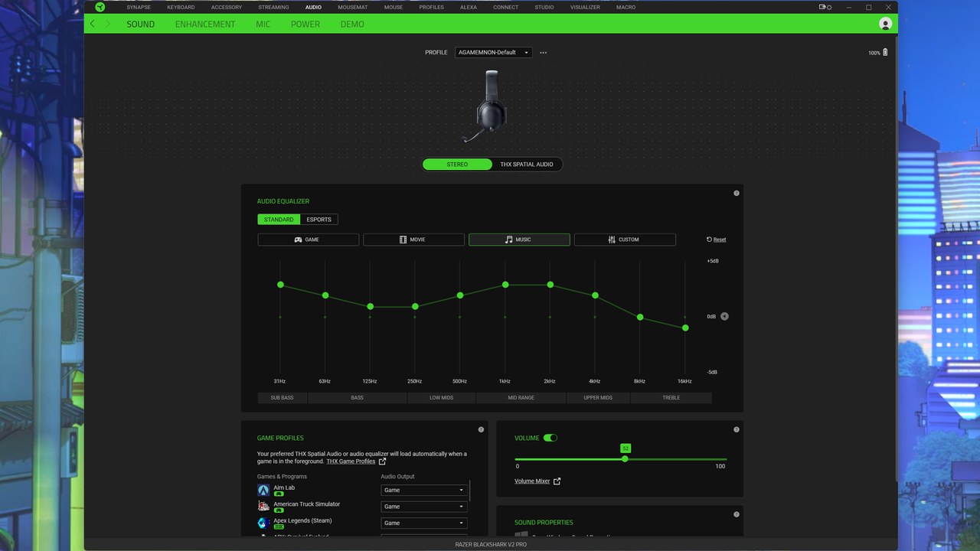Viewport: 980px width, 551px height.
Task: Click the 8kHz equalizer slider handle
Action: 640,317
